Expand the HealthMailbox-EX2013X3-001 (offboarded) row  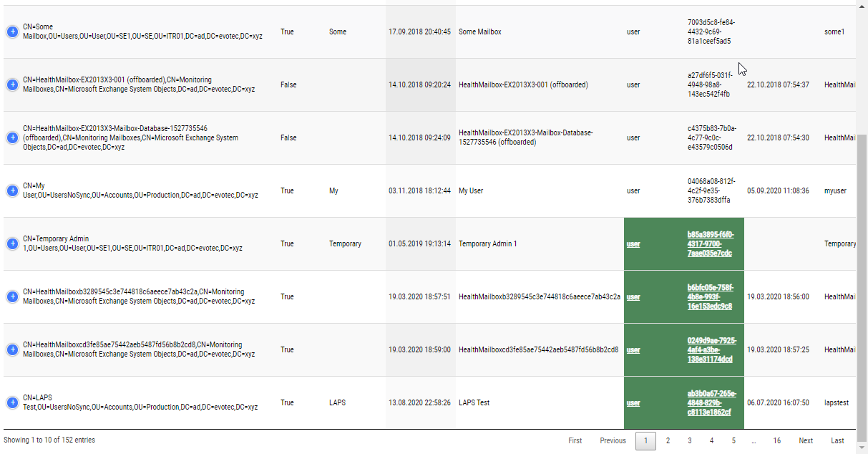tap(11, 84)
